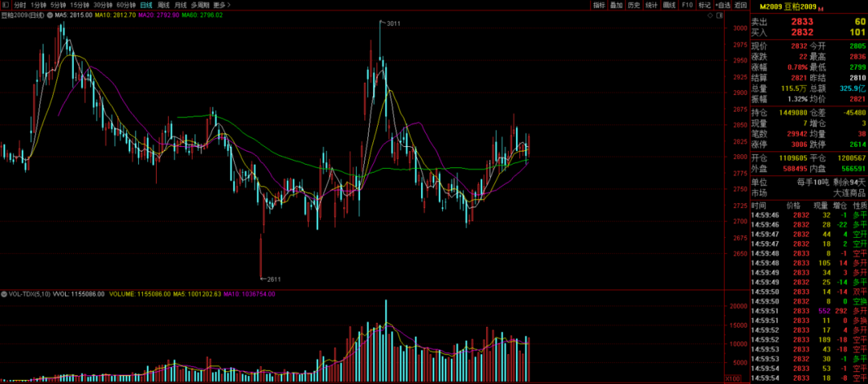
Task: Add to watchlist via 自选 button
Action: (x=723, y=5)
